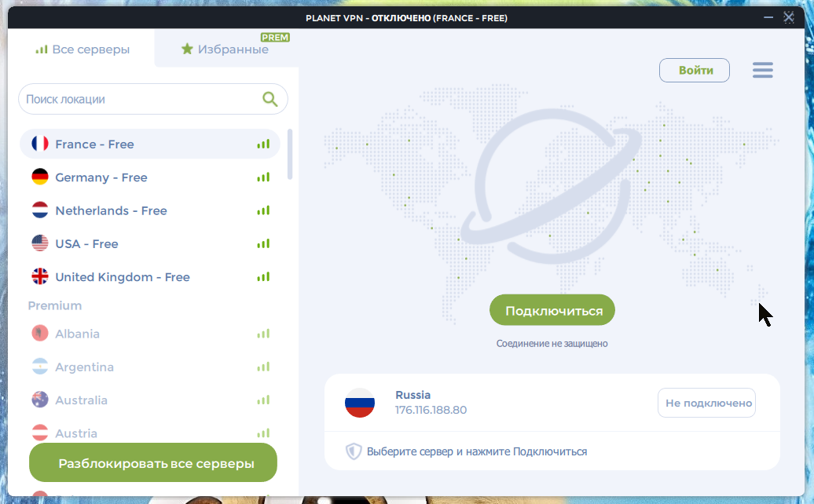Click the signal bars beside Albania
Viewport: 814px width, 504px height.
[263, 333]
